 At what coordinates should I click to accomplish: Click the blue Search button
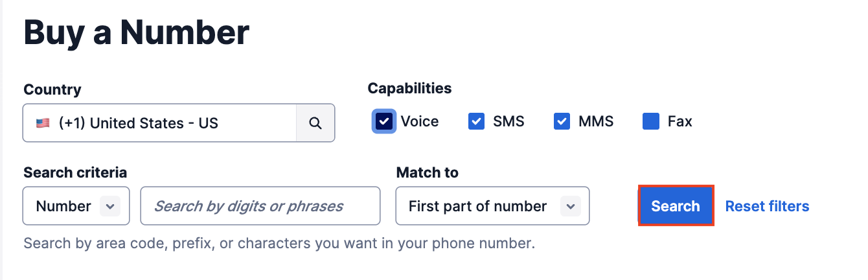point(676,206)
